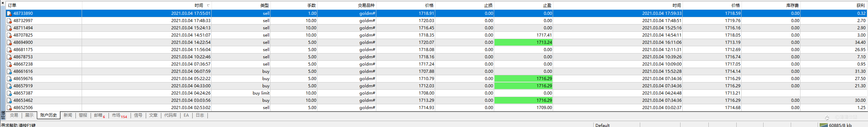Click the buy order icon for ticket 48661616
Viewport: 868px width, 127px height.
coord(9,71)
